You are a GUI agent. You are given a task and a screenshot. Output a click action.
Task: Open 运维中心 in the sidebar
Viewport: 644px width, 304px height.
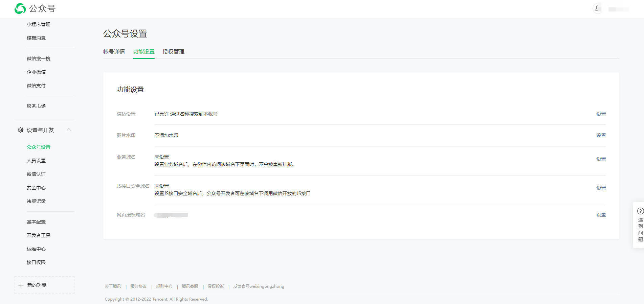coord(36,249)
